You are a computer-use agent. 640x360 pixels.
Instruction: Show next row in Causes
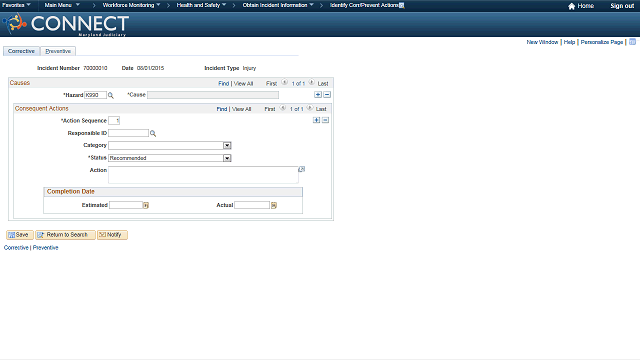(311, 82)
